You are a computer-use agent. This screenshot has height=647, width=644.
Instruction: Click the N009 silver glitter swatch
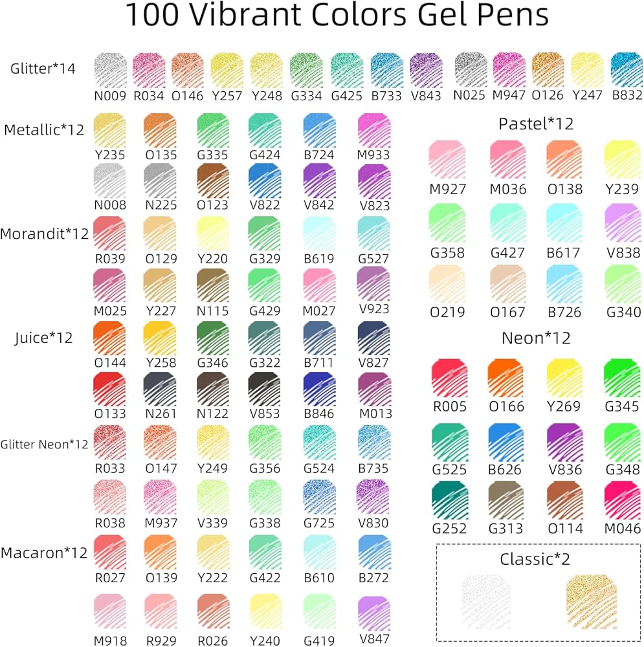click(110, 71)
